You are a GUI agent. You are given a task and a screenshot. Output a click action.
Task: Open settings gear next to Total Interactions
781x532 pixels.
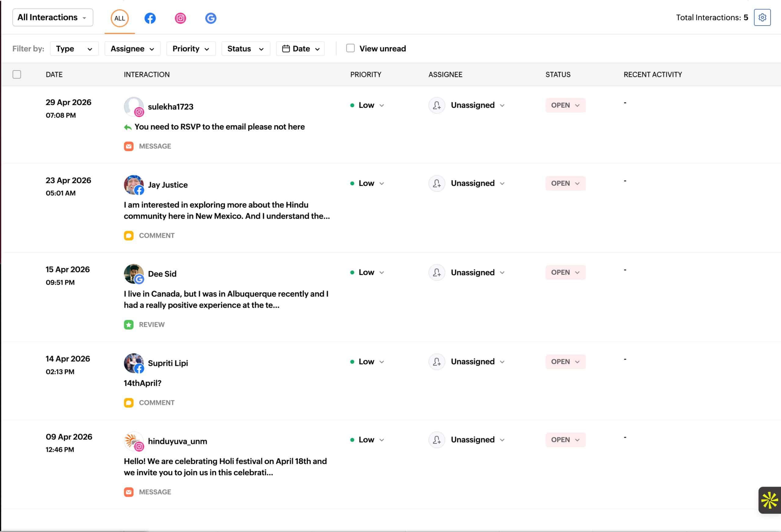(762, 17)
